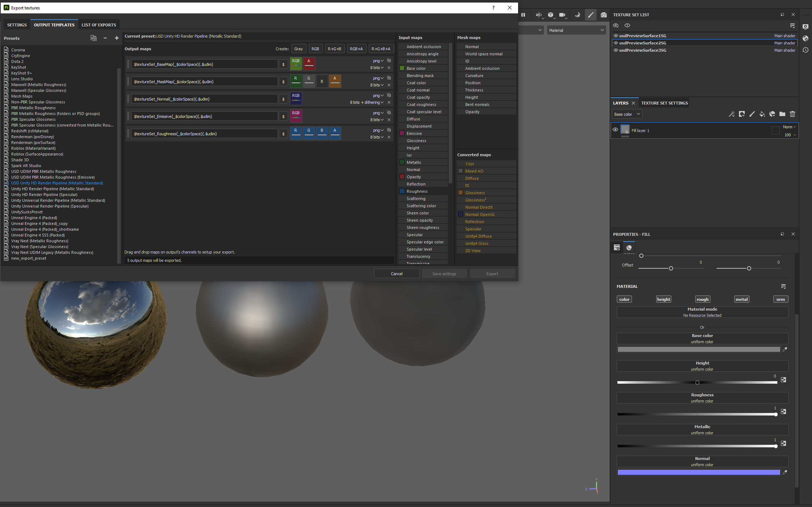The image size is (812, 507).
Task: Open the 8 bits dropdown for Emissive
Action: [377, 120]
